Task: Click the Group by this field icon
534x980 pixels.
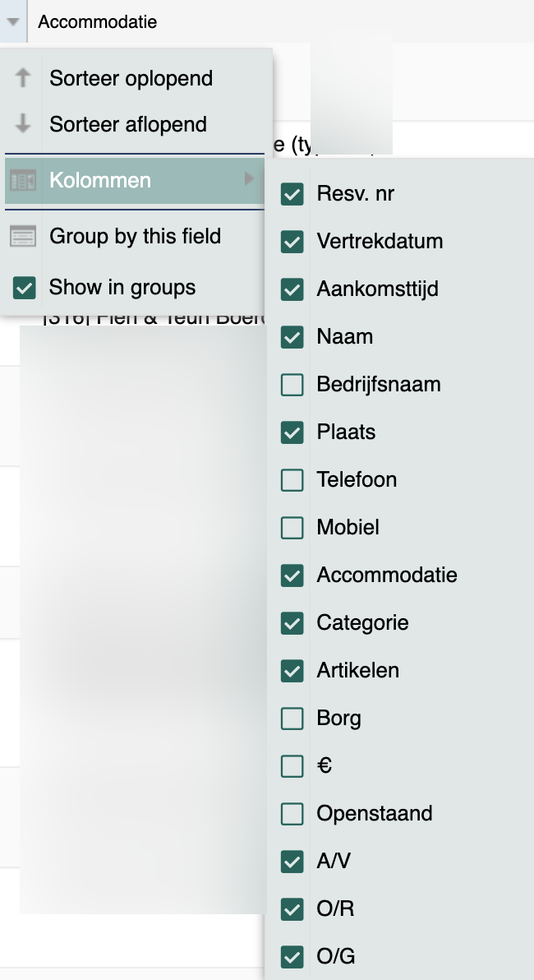Action: coord(23,236)
